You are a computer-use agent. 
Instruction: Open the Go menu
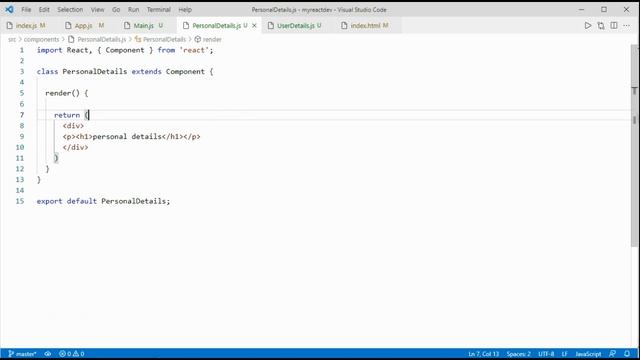click(x=116, y=9)
